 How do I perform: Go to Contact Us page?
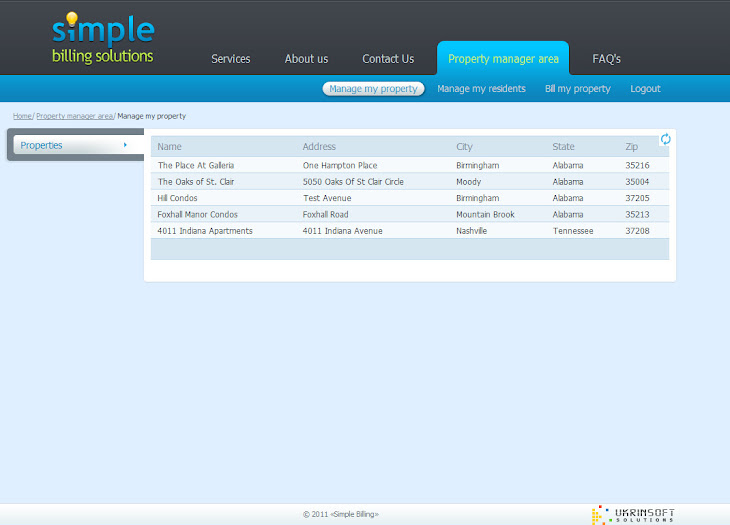388,59
